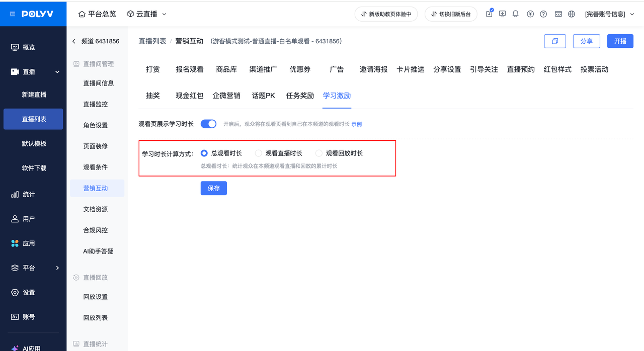Open the 抽奖 tab
This screenshot has width=644, height=351.
(153, 96)
